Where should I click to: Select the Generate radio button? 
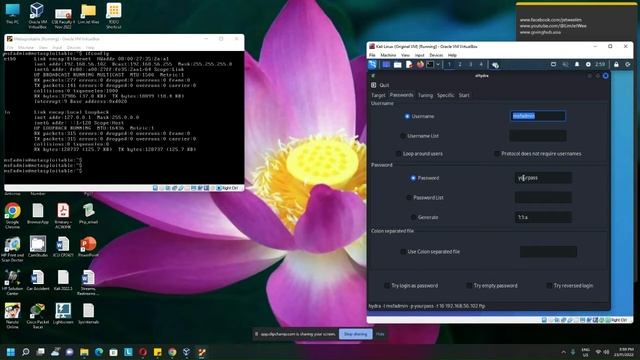point(413,217)
